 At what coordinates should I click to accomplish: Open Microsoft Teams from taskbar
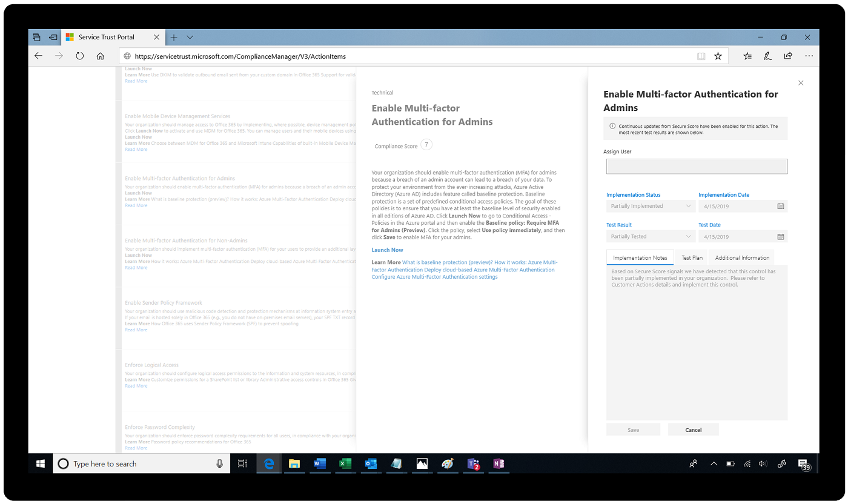473,464
